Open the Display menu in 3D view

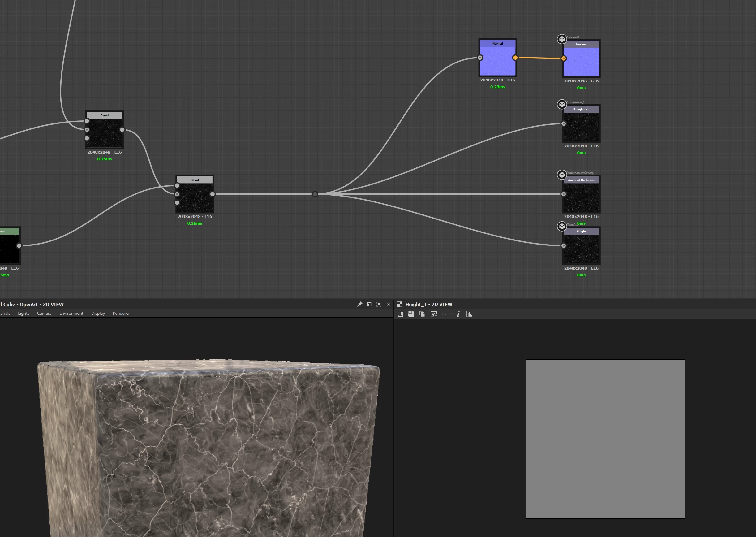(x=98, y=313)
